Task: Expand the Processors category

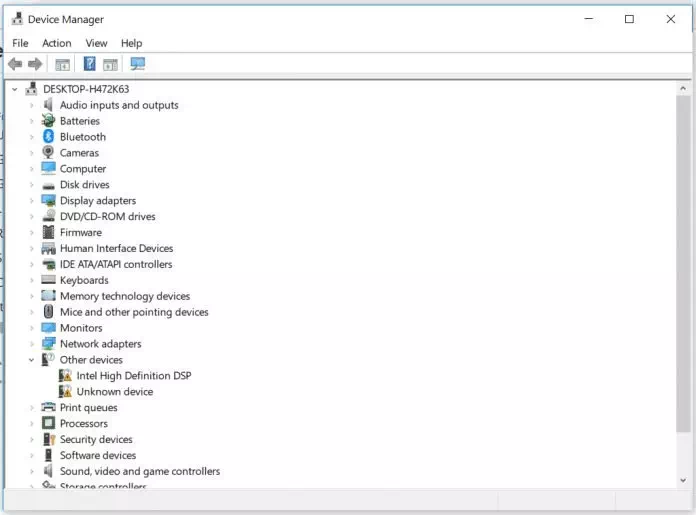Action: pos(32,424)
